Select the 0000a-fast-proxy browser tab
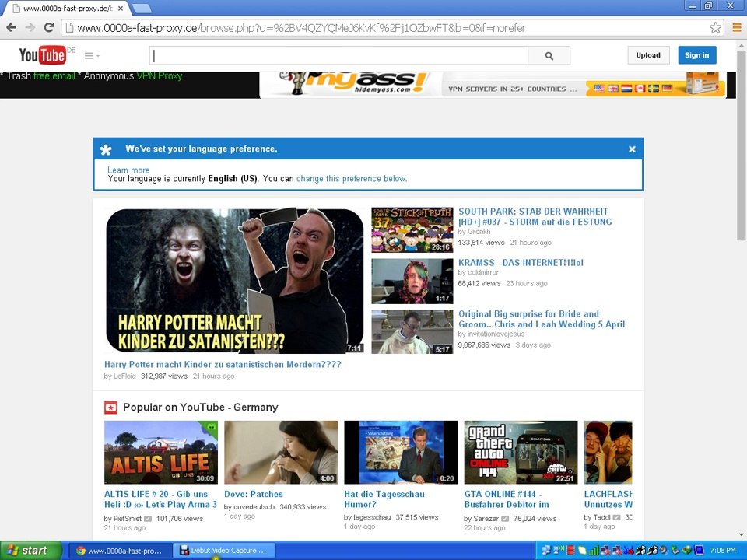The width and height of the screenshot is (747, 560). coord(69,9)
